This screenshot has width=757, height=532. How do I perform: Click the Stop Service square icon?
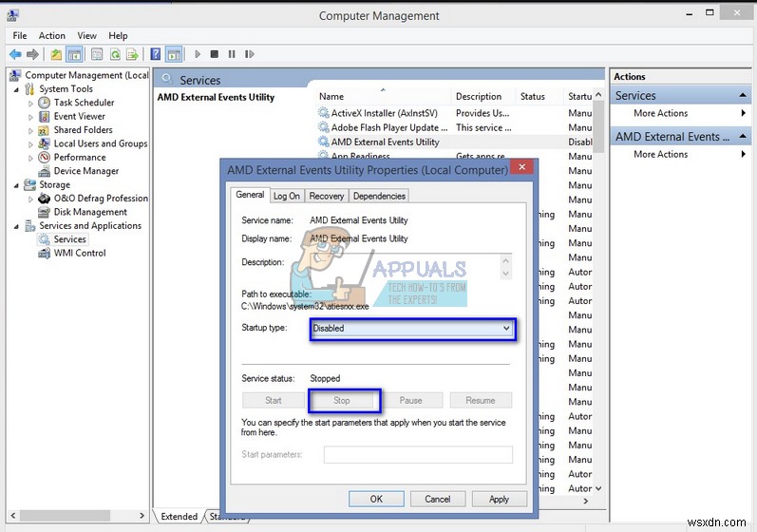click(x=215, y=54)
